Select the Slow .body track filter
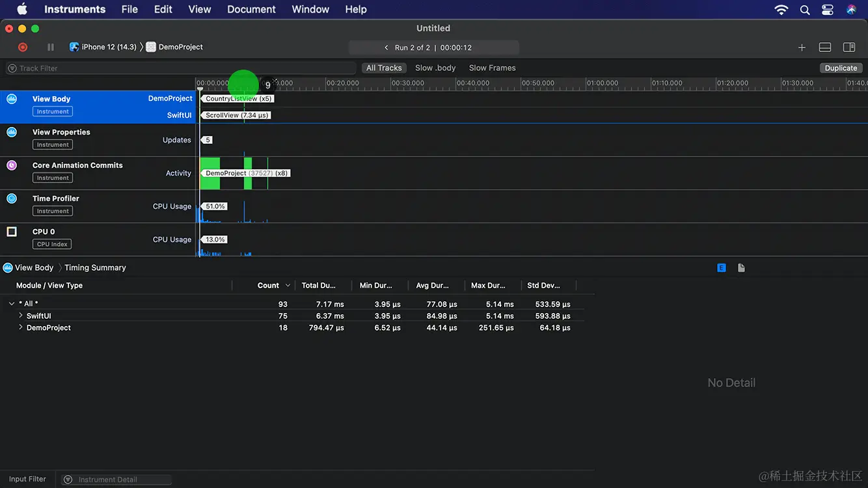This screenshot has height=488, width=868. (435, 68)
